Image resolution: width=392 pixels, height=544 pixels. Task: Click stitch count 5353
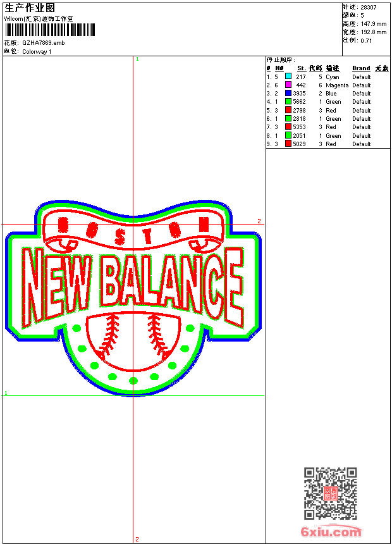[x=299, y=127]
